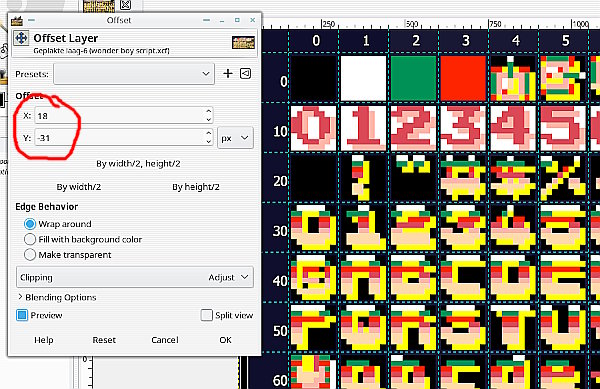
Task: Click the By width/2, height/2 button
Action: tap(138, 164)
